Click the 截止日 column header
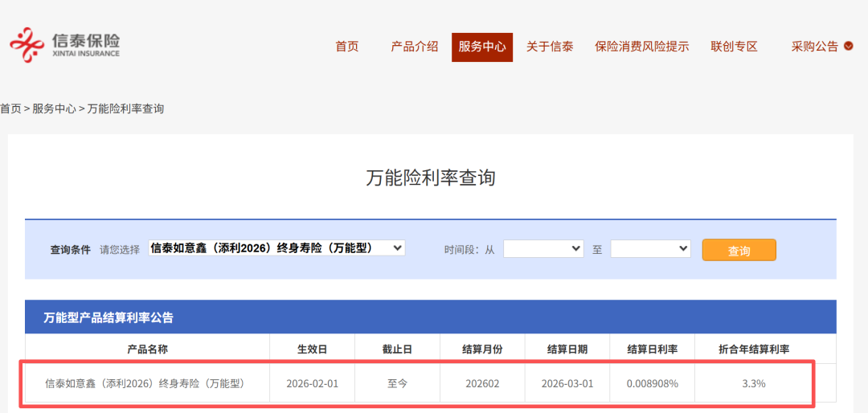Viewport: 868px width, 413px height. (397, 349)
